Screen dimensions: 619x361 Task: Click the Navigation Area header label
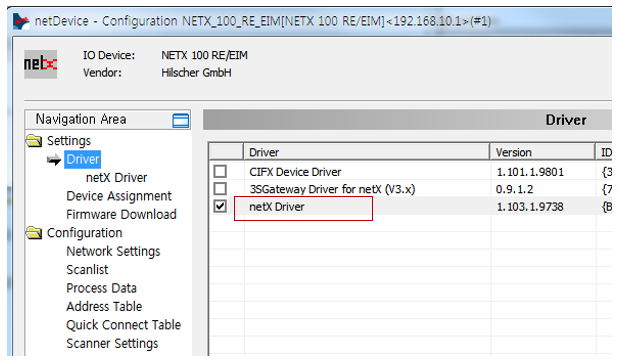pos(81,119)
